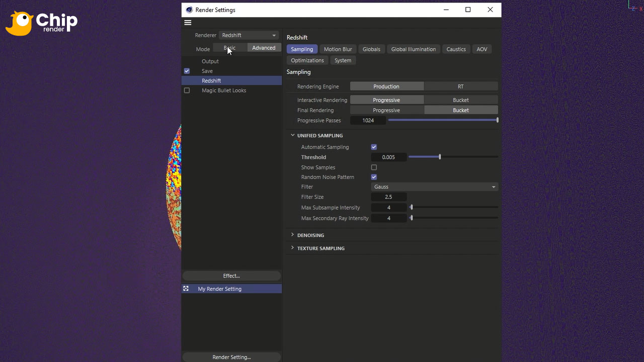
Task: Click the Threshold value field 0.005
Action: (388, 157)
